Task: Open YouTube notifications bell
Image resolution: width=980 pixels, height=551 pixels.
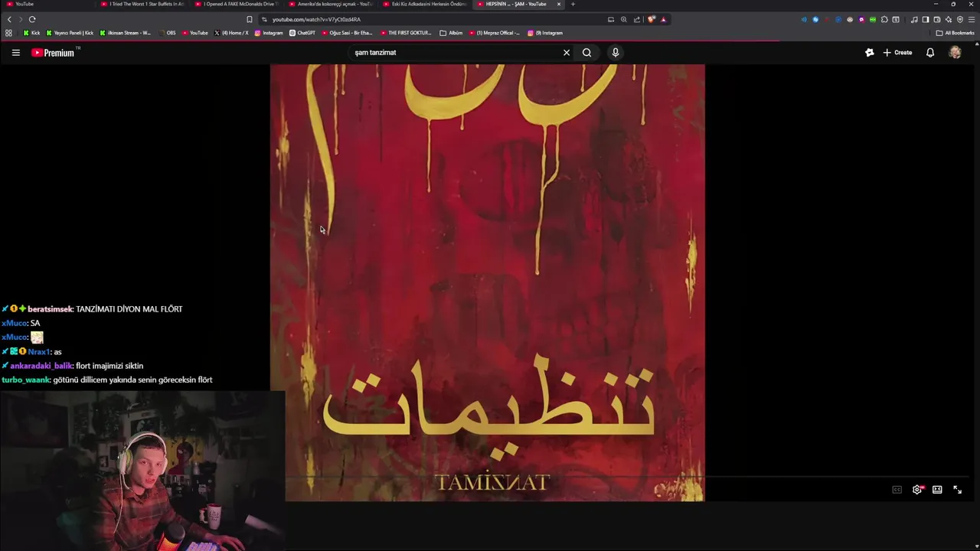Action: coord(930,53)
